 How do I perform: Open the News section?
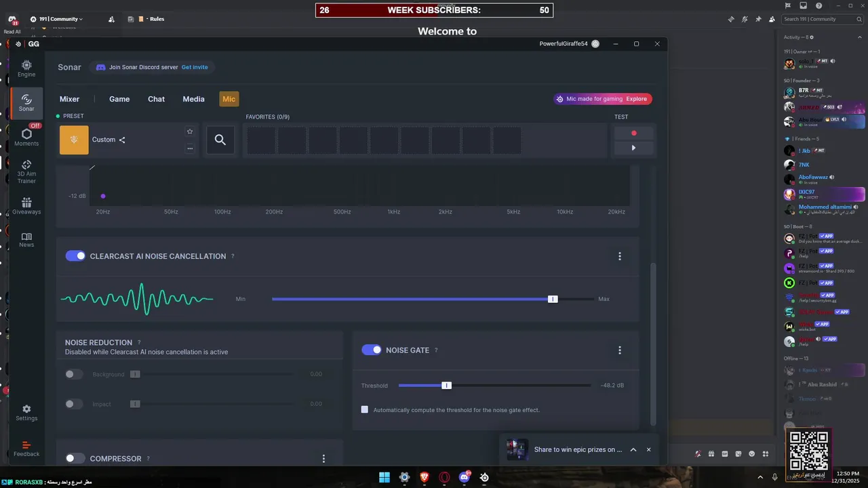(x=26, y=239)
